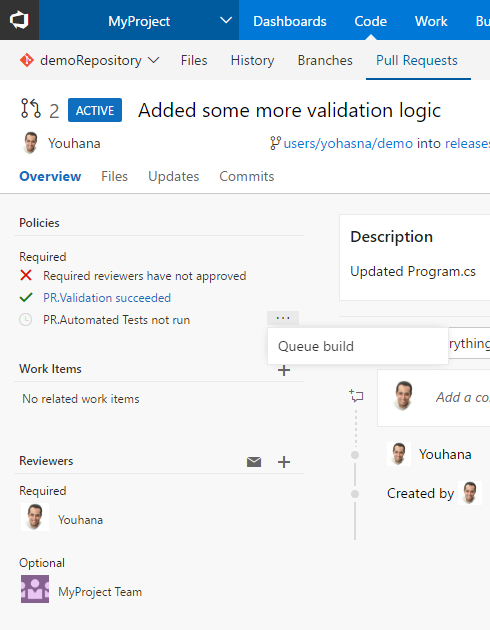Click the add comment icon on timeline

coord(356,396)
